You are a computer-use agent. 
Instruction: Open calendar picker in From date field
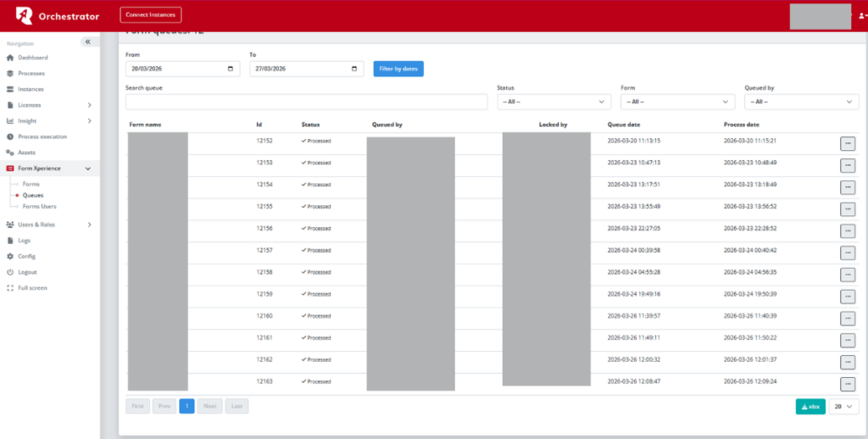[231, 69]
